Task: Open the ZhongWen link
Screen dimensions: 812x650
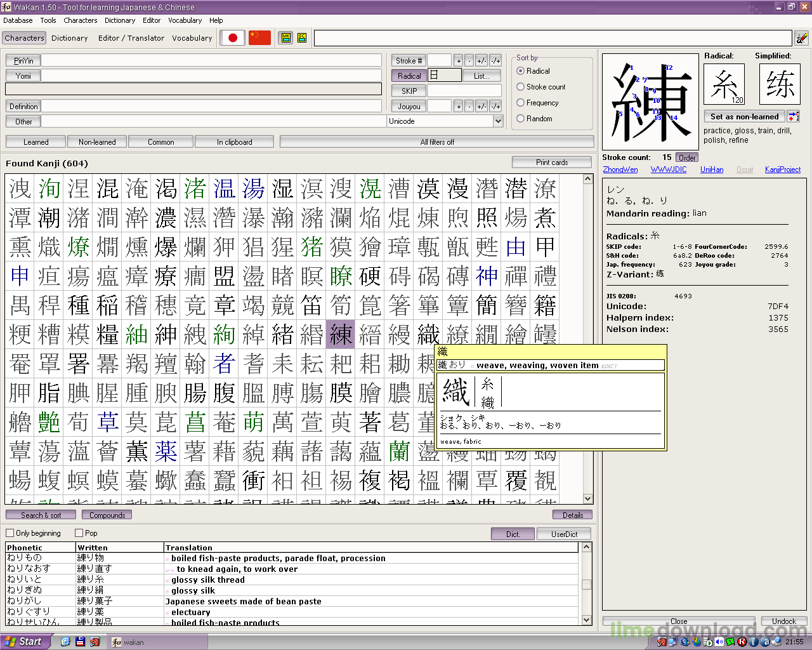Action: [x=620, y=169]
